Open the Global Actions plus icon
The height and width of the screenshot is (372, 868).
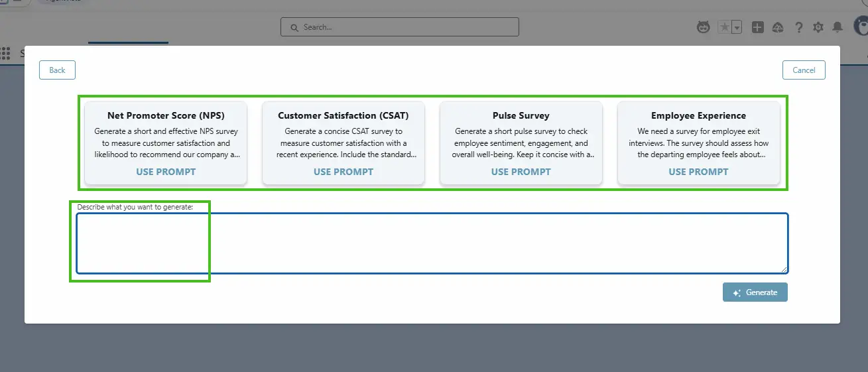[x=758, y=27]
